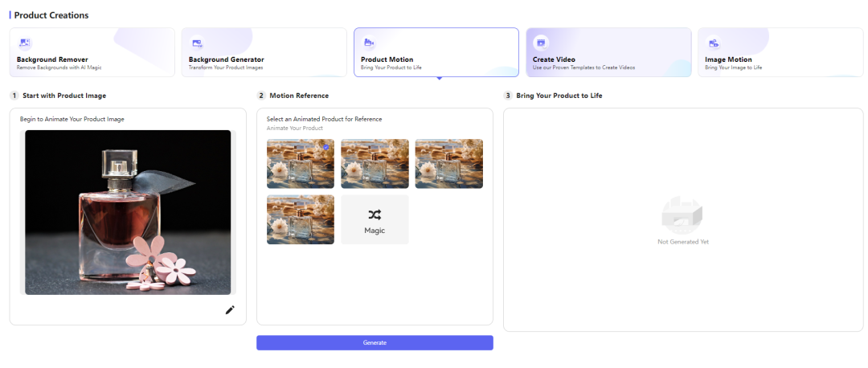868x368 pixels.
Task: Select the middle motion reference thumbnail in the top row
Action: tap(375, 164)
